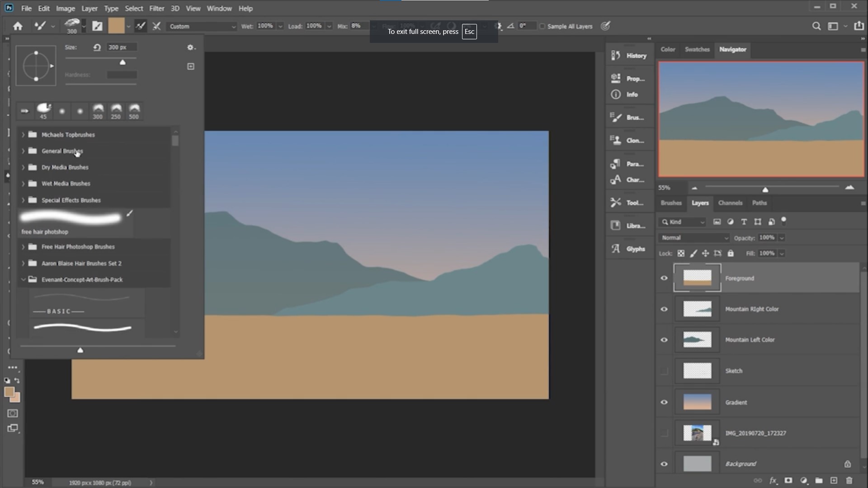Collapse the Evenant-Concept-Art-Brush-Pack folder
This screenshot has height=488, width=868.
[x=23, y=279]
